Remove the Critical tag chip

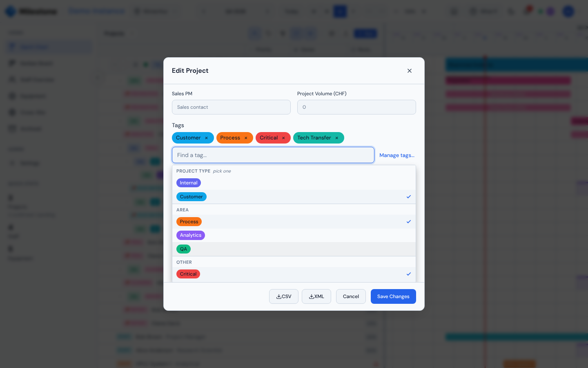(x=283, y=138)
